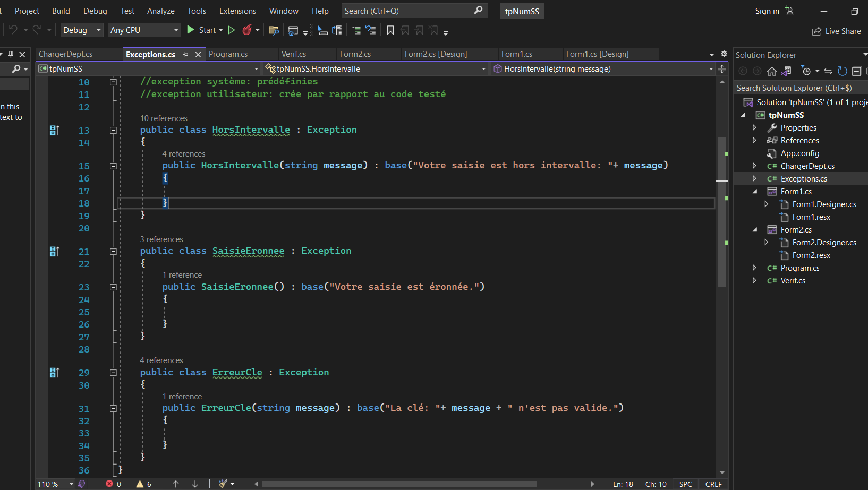868x490 pixels.
Task: Refresh Solution Explorer with the circular arrow icon
Action: [x=842, y=71]
